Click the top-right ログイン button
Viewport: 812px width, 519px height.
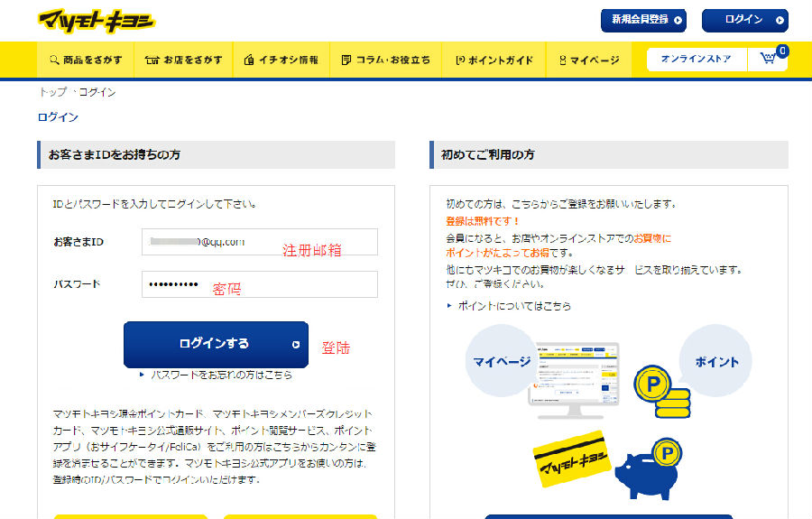click(x=743, y=20)
